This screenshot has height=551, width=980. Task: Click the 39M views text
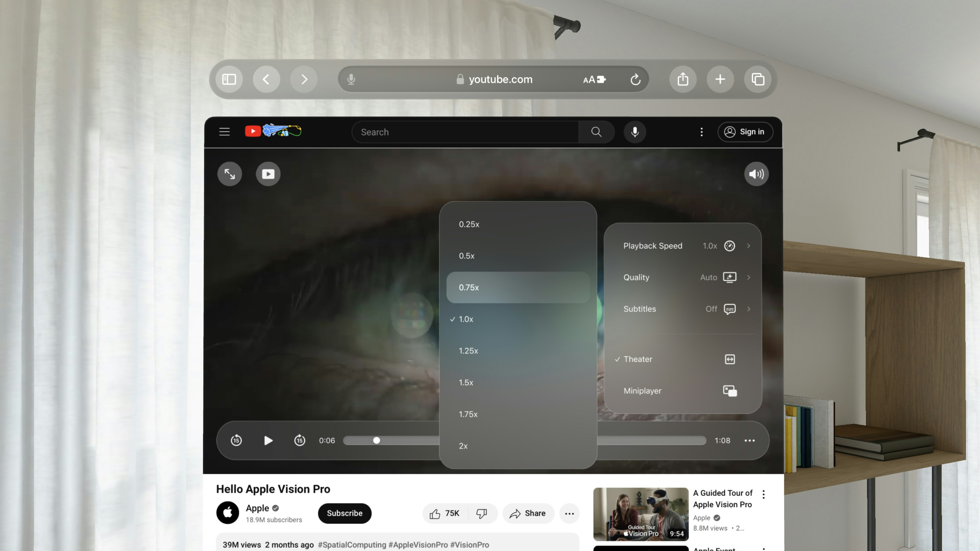[242, 545]
